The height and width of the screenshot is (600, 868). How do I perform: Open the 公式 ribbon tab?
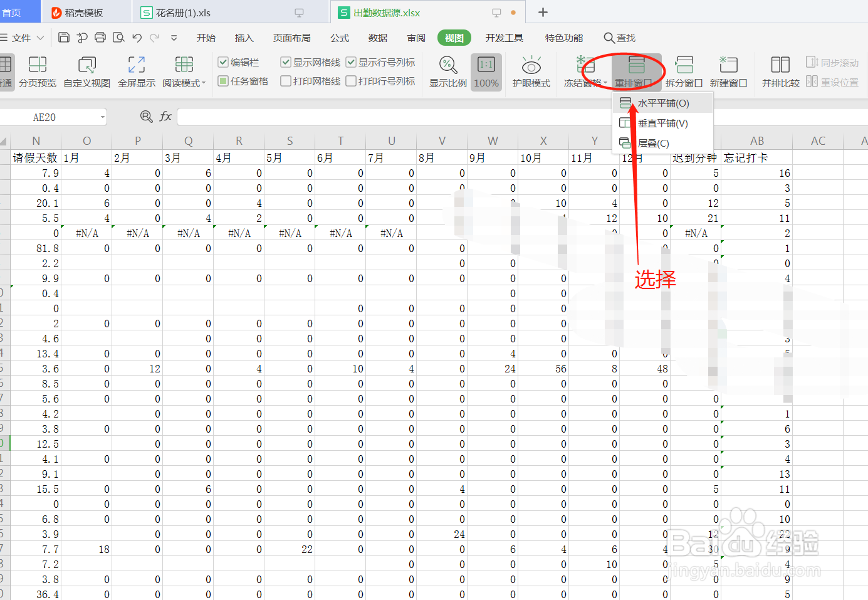click(340, 38)
